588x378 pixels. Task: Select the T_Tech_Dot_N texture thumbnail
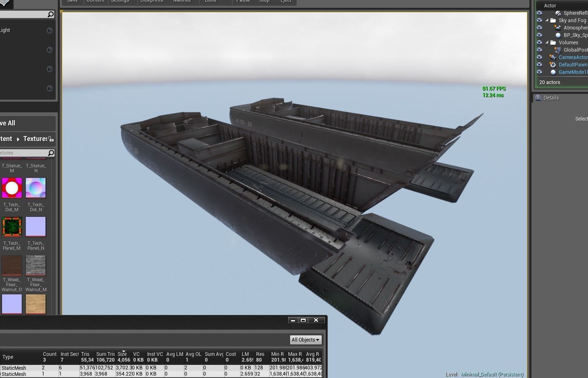pyautogui.click(x=36, y=188)
